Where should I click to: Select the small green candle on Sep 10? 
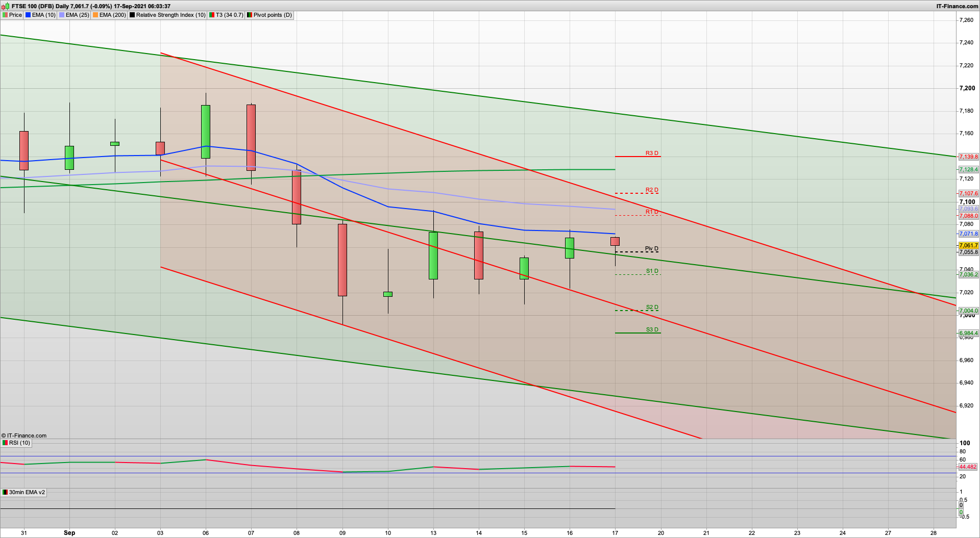point(388,294)
